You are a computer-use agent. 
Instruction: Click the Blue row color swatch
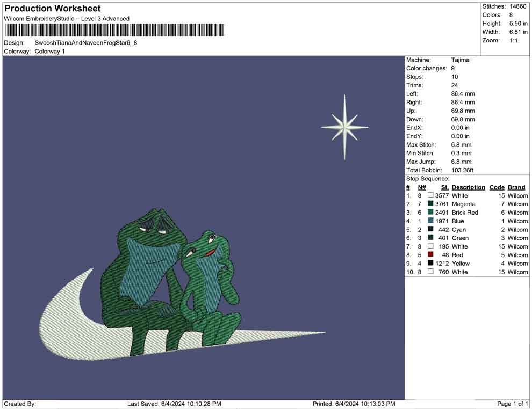[430, 221]
